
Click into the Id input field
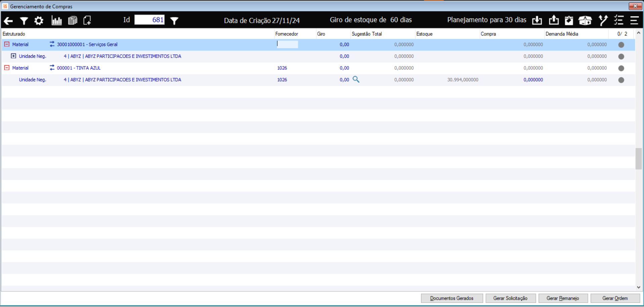(149, 20)
